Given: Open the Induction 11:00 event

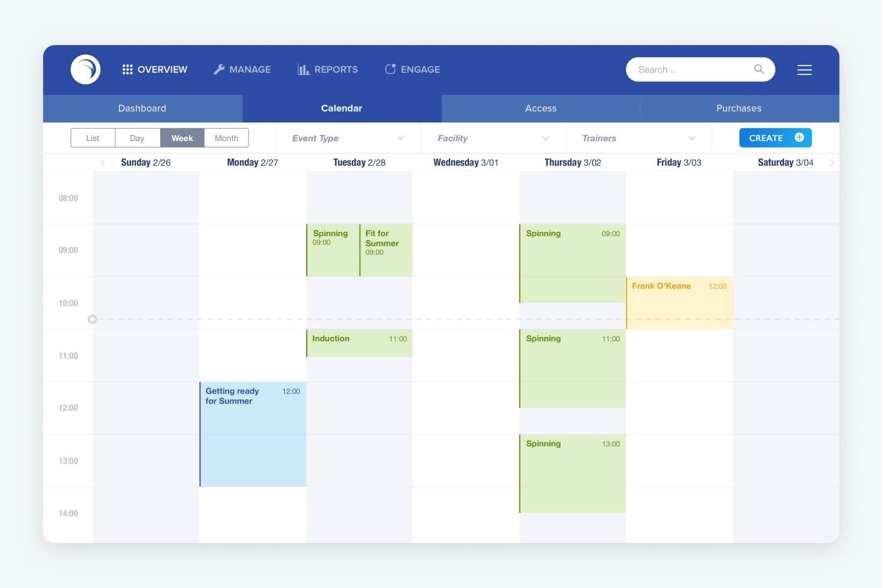Looking at the screenshot, I should tap(359, 343).
